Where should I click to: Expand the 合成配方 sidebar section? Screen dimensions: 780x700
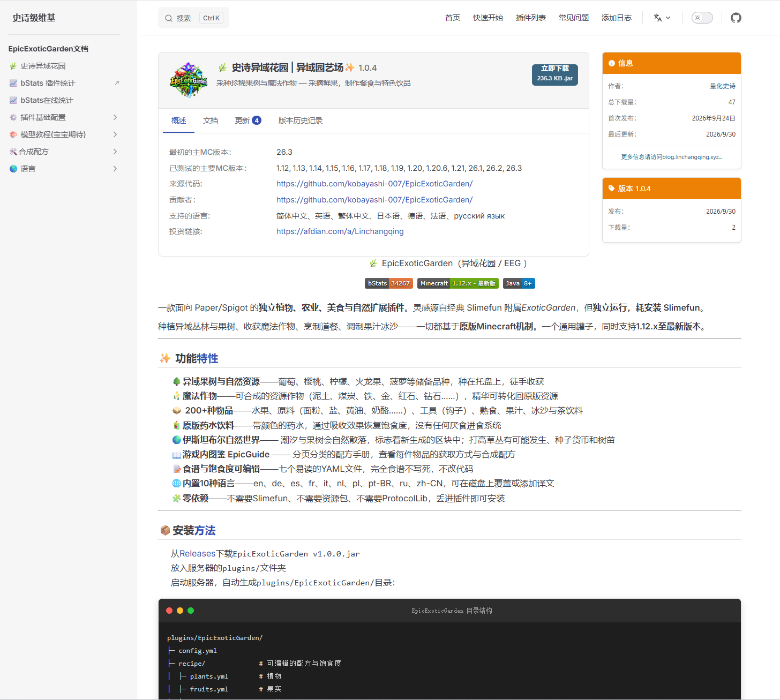(115, 152)
